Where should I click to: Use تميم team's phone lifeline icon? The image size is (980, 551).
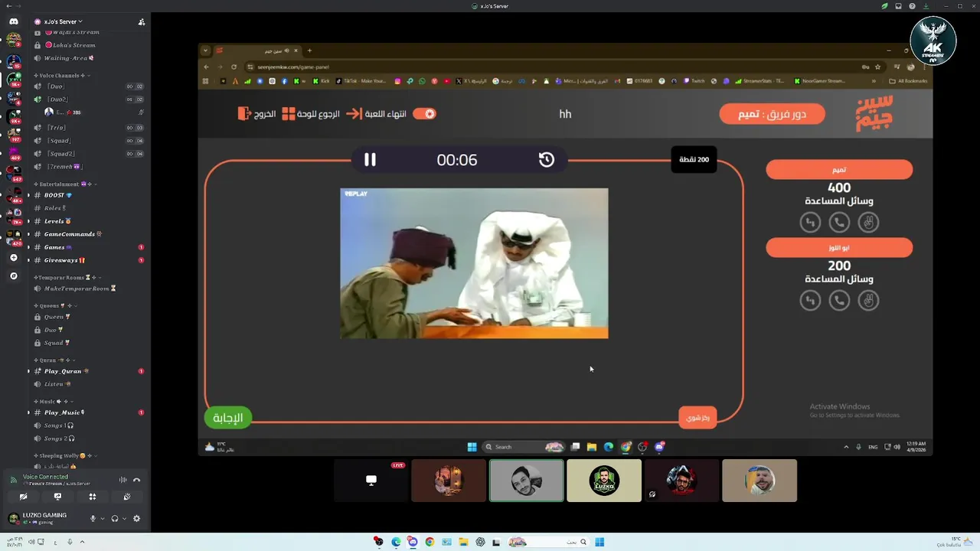coord(839,222)
